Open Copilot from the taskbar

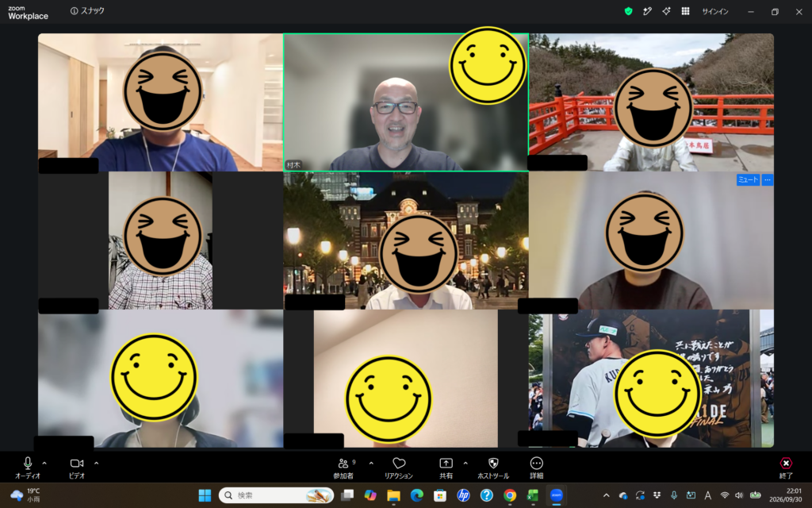370,495
